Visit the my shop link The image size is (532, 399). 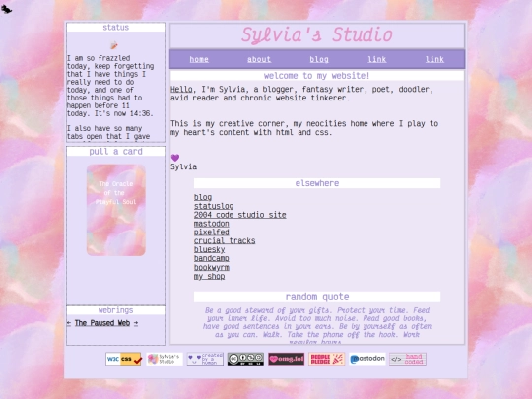(x=209, y=277)
